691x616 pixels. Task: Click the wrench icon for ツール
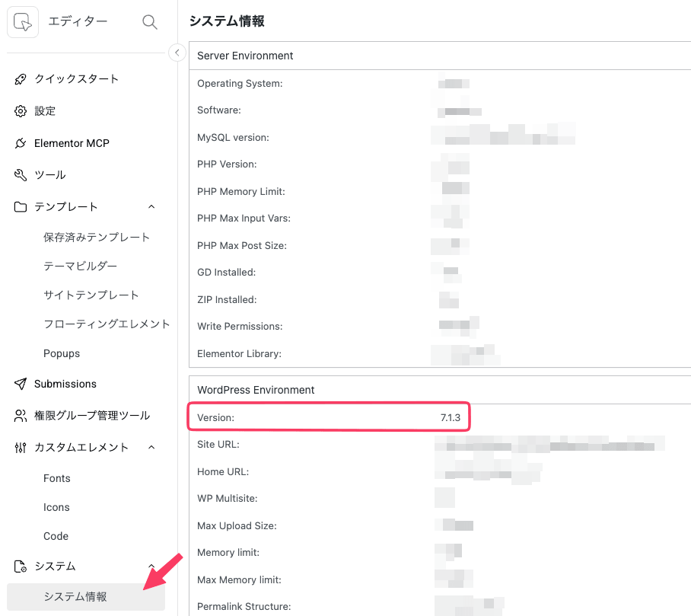tap(21, 175)
